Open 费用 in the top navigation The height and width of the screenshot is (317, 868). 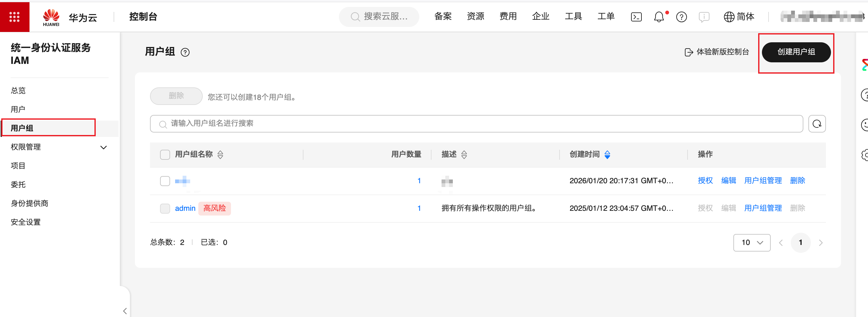[508, 17]
